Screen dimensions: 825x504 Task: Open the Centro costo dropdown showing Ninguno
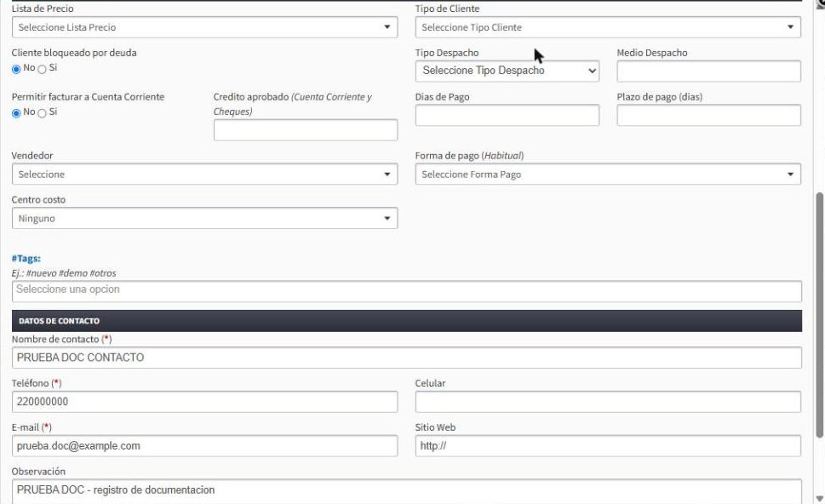pos(204,218)
